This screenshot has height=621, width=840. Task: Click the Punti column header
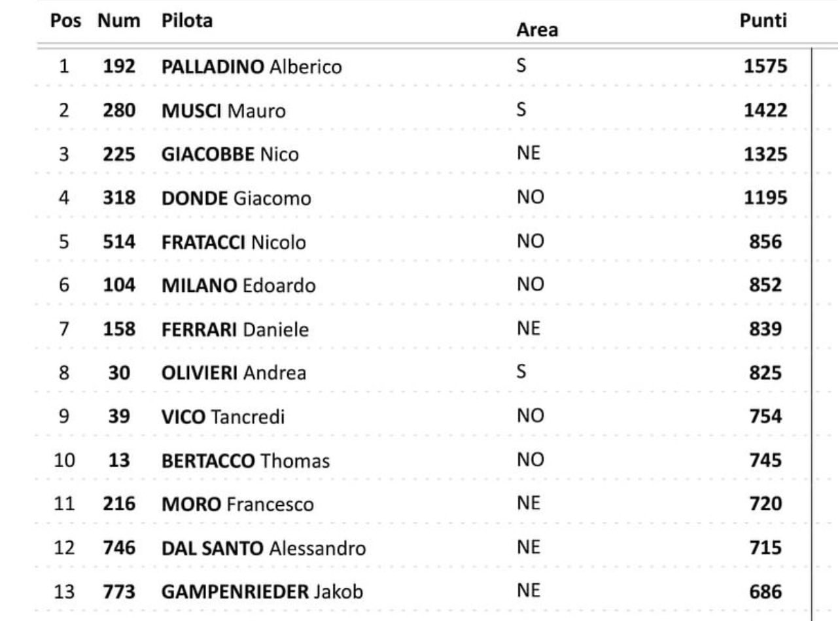coord(762,22)
